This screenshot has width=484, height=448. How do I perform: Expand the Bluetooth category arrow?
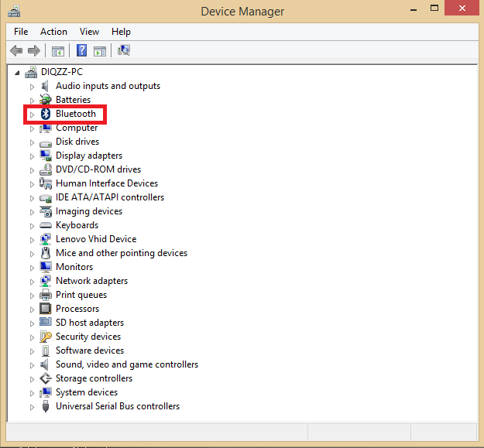[x=32, y=115]
